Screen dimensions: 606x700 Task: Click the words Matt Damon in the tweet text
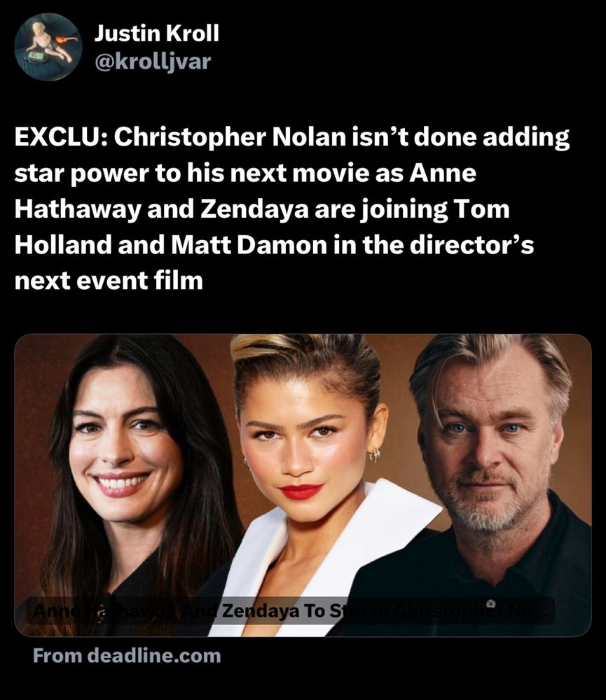tap(249, 245)
